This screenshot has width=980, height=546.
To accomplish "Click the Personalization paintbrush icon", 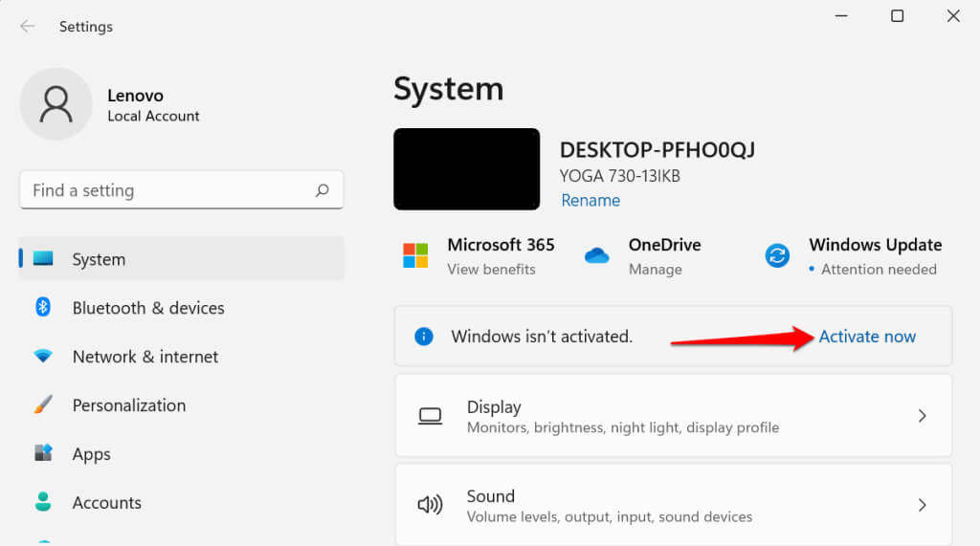I will coord(43,405).
